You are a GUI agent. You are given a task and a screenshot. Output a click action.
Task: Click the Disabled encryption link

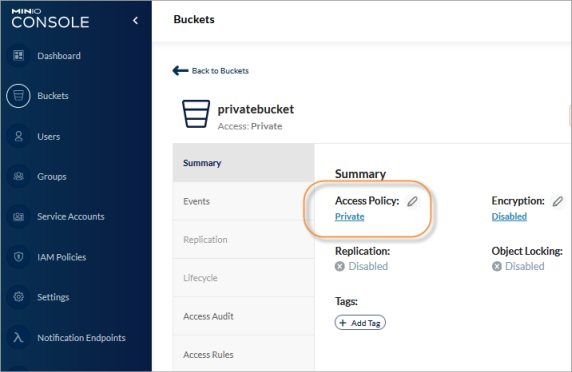[509, 217]
